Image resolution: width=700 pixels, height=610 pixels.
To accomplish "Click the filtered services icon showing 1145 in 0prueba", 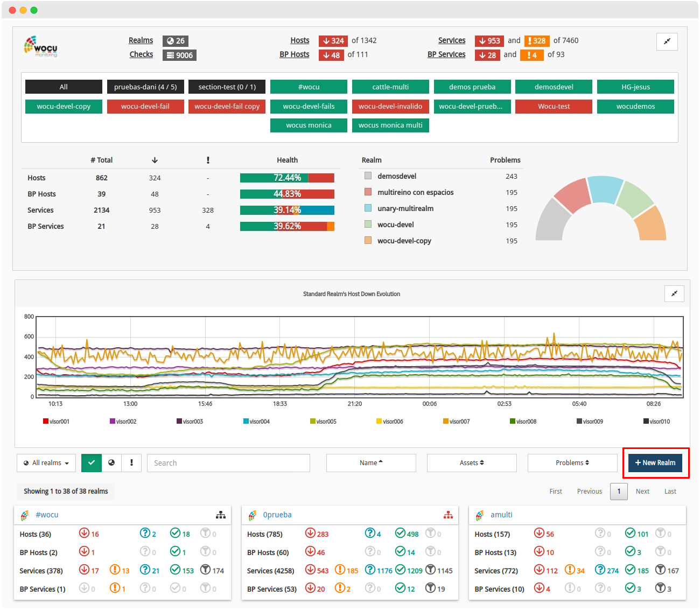I will 430,570.
